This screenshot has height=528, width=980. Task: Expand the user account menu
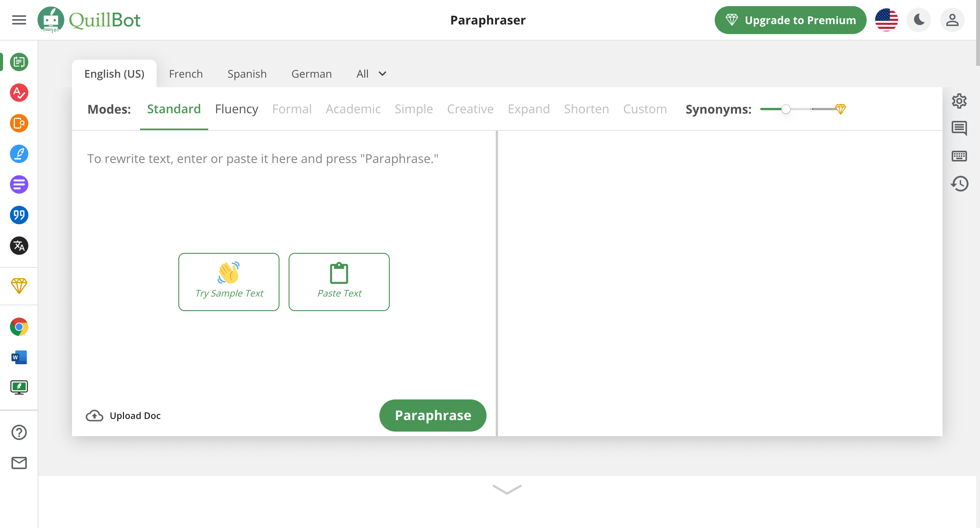(x=951, y=20)
